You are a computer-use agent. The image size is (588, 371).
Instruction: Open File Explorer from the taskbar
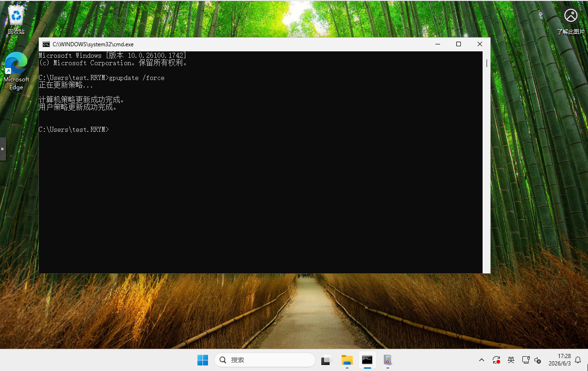(x=347, y=360)
